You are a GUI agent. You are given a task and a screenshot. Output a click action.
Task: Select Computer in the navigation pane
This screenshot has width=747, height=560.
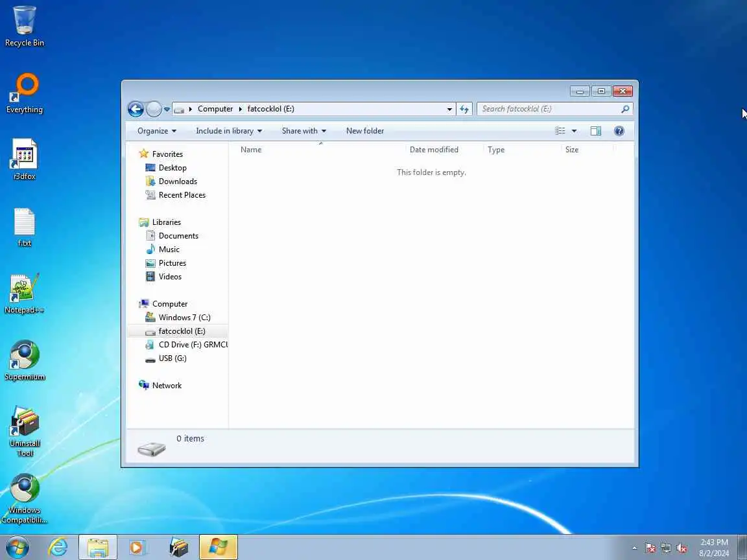pos(163,304)
